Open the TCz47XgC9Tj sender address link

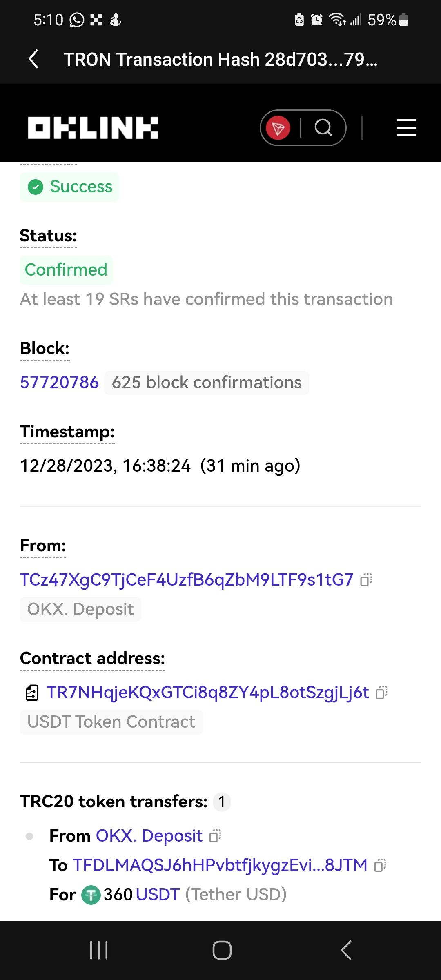186,580
